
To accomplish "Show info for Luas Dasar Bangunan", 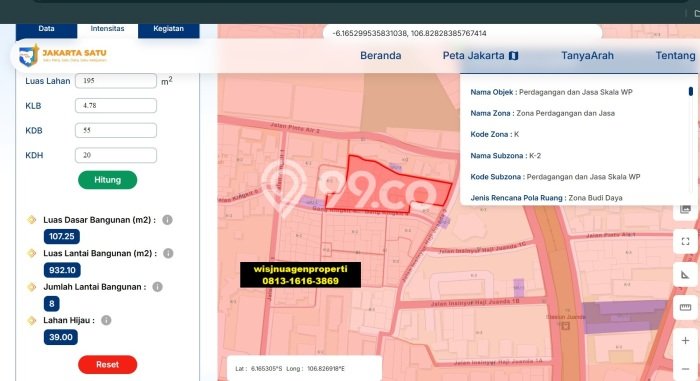I will pyautogui.click(x=167, y=220).
